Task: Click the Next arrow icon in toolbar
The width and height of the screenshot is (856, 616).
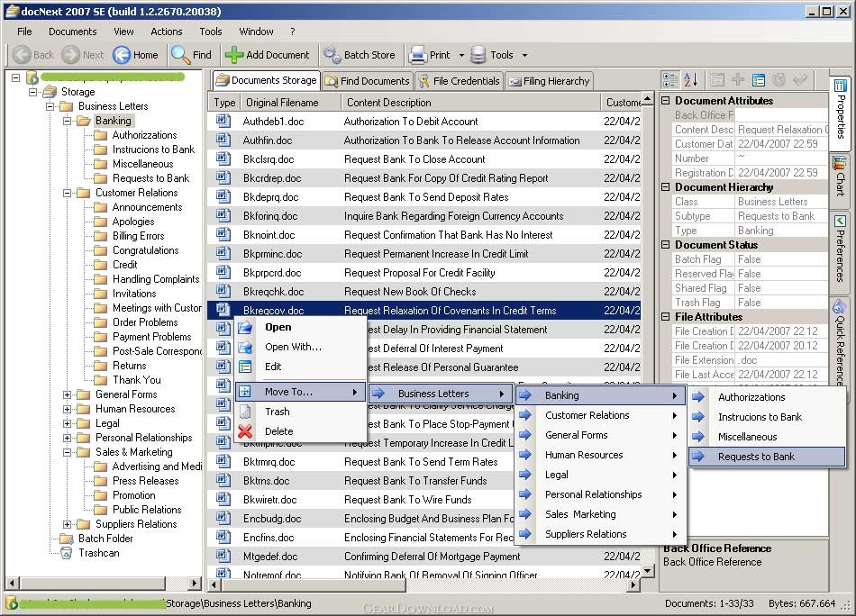Action: [70, 55]
